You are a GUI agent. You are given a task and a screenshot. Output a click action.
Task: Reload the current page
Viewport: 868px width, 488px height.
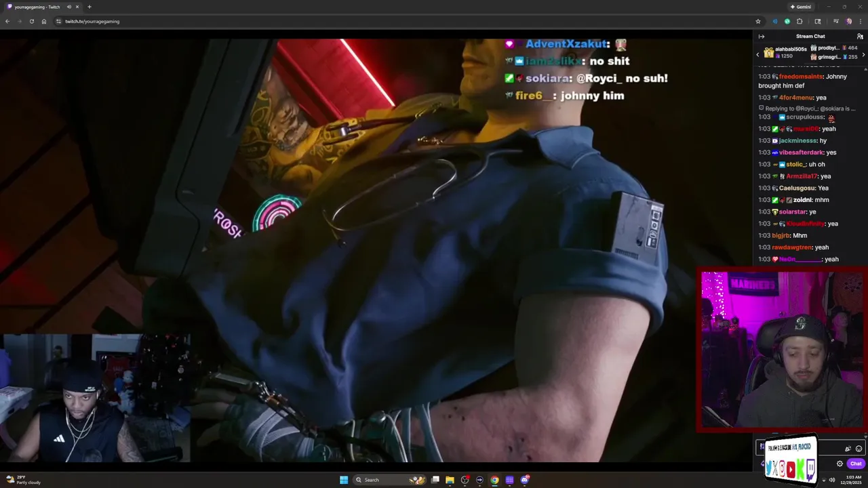point(31,21)
